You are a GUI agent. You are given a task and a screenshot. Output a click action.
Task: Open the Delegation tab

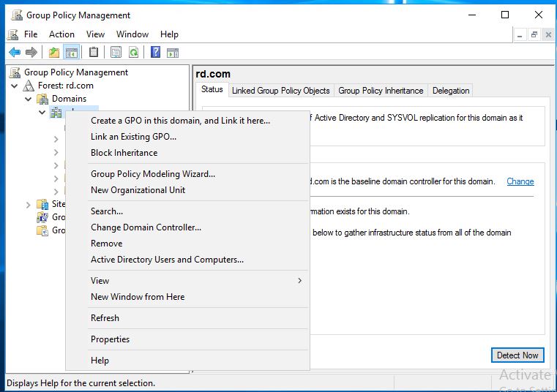coord(450,91)
